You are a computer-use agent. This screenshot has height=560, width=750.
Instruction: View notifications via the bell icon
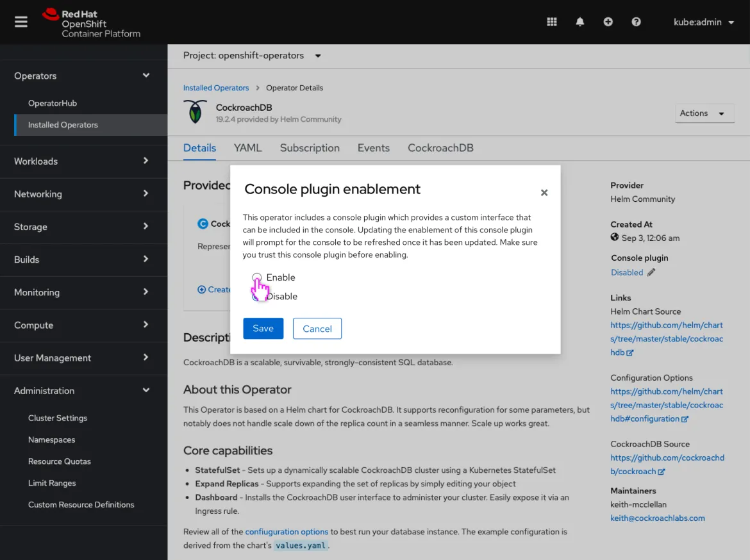point(579,21)
